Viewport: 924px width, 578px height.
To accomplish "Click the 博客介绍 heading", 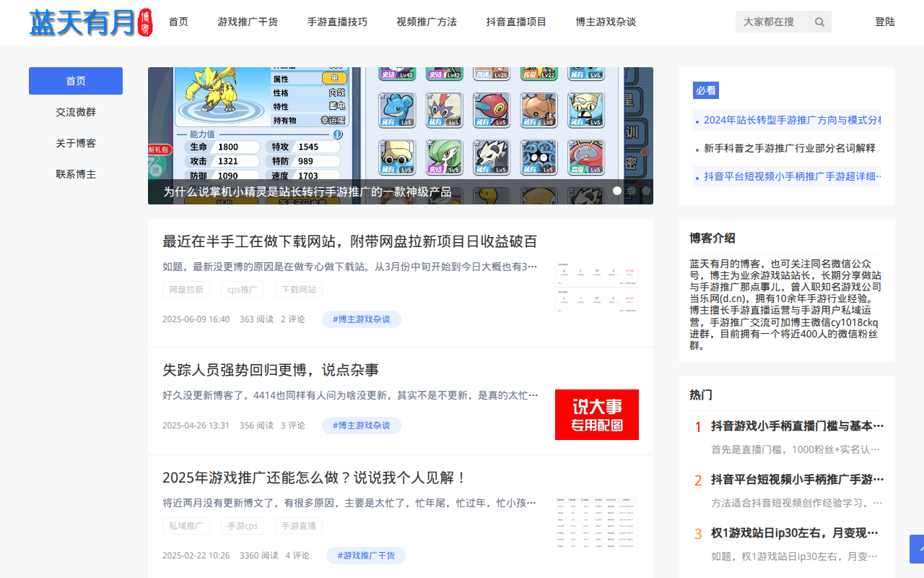I will click(712, 238).
